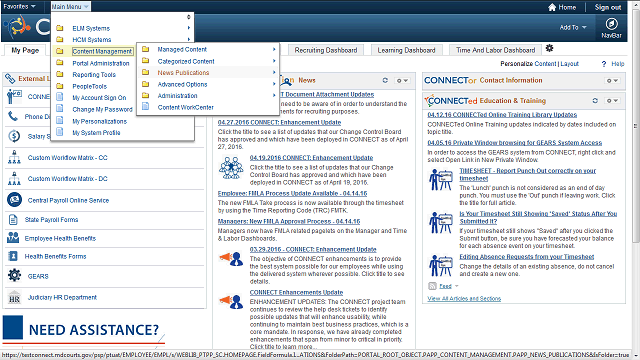Screen dimensions: 640x360
Task: Open the dashboard tabs settings gear
Action: click(549, 48)
